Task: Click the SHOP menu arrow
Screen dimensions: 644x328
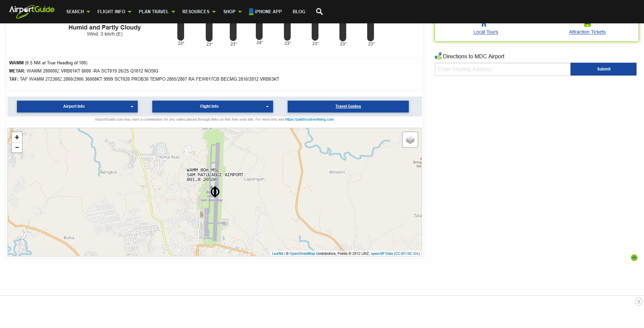Action: coord(240,12)
